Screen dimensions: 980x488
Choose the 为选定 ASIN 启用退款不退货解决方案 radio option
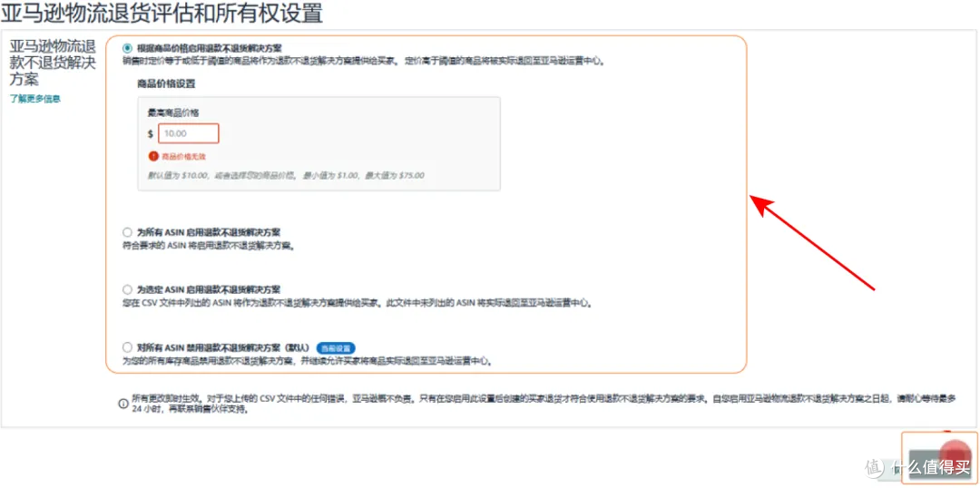(x=128, y=290)
